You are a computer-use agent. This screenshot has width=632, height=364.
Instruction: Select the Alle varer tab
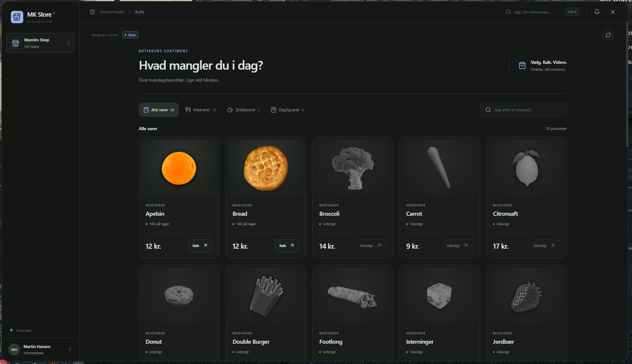click(x=159, y=110)
